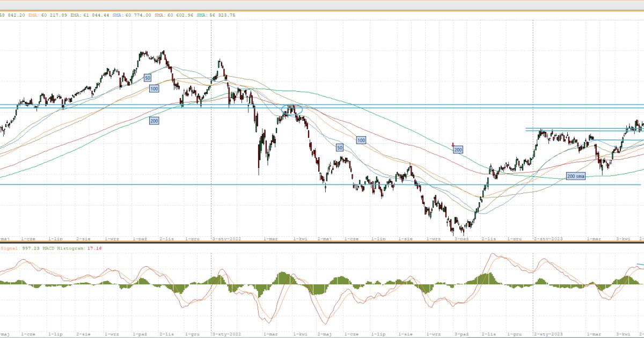Grab the divider between the price and MACD panes

click(x=322, y=241)
